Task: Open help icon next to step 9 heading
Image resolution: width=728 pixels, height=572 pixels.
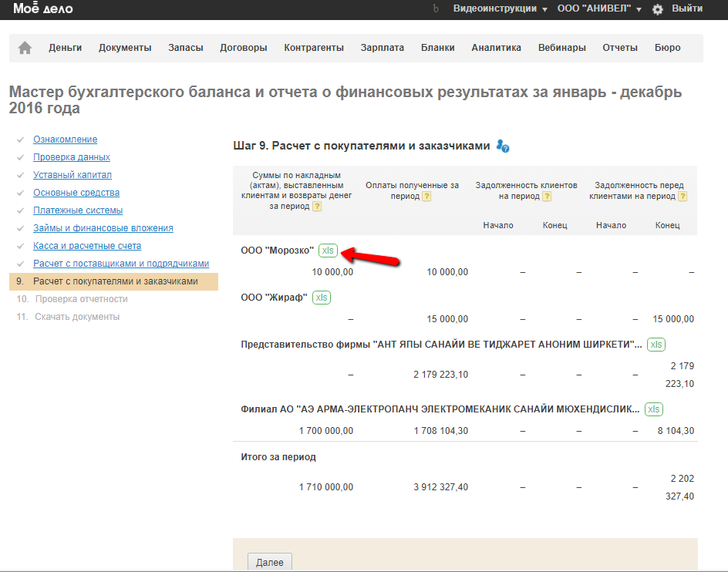Action: [503, 146]
